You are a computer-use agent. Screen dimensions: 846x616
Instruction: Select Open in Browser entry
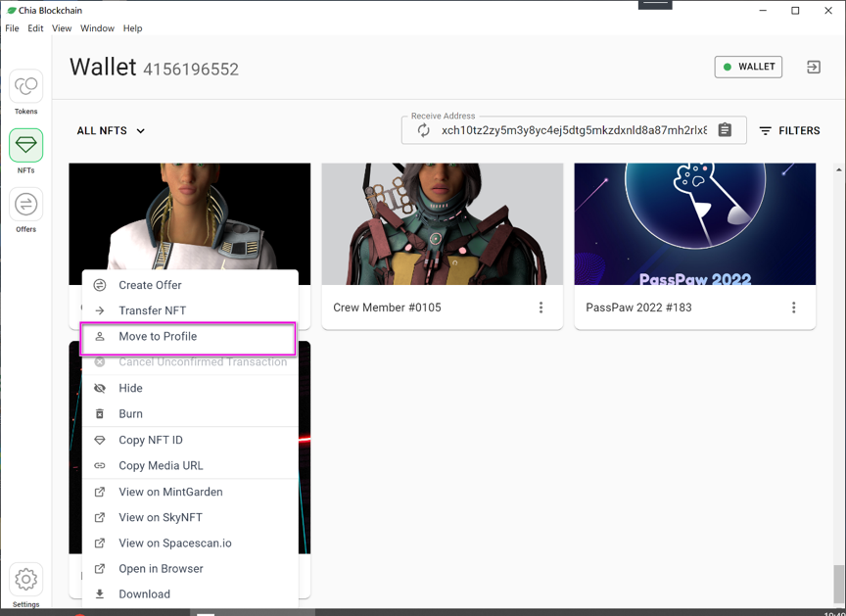[190, 569]
